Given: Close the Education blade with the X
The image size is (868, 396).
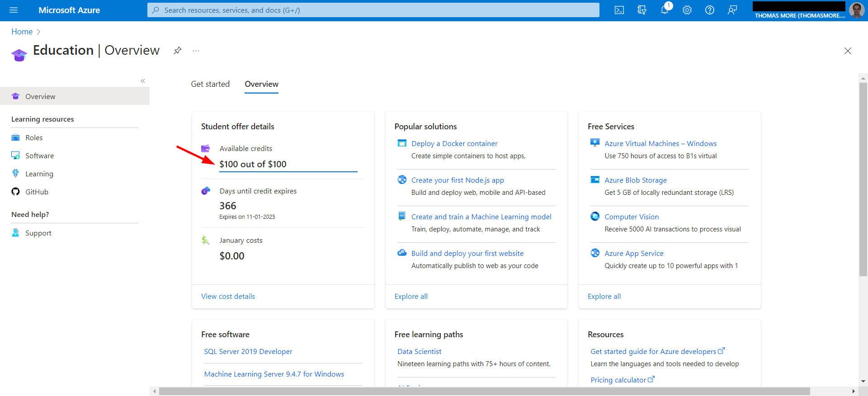Looking at the screenshot, I should (x=848, y=51).
